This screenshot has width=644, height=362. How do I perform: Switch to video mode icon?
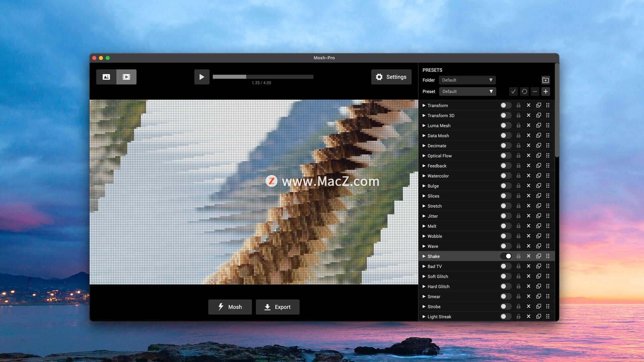[126, 77]
